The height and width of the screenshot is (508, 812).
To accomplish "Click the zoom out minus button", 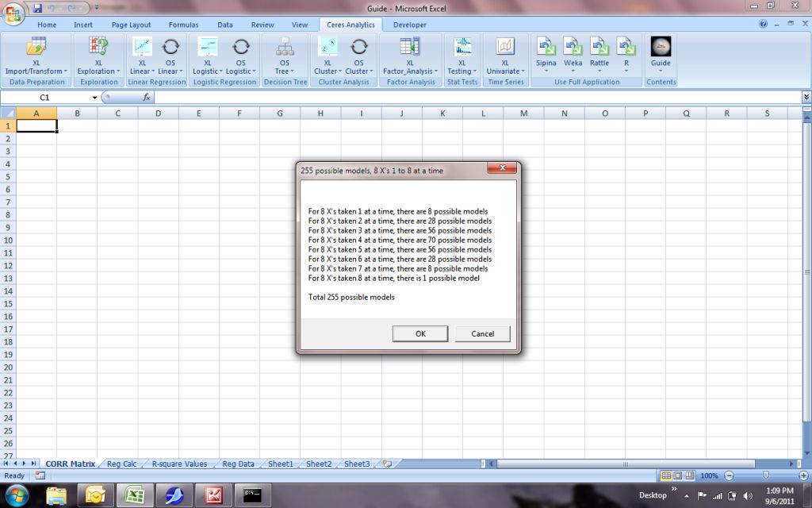I will point(730,475).
